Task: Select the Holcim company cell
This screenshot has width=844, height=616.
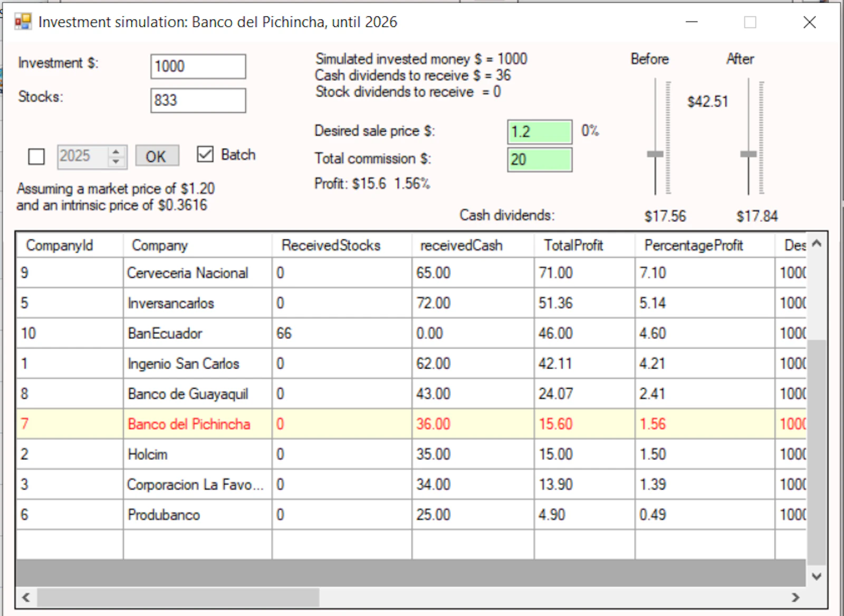Action: [x=197, y=454]
